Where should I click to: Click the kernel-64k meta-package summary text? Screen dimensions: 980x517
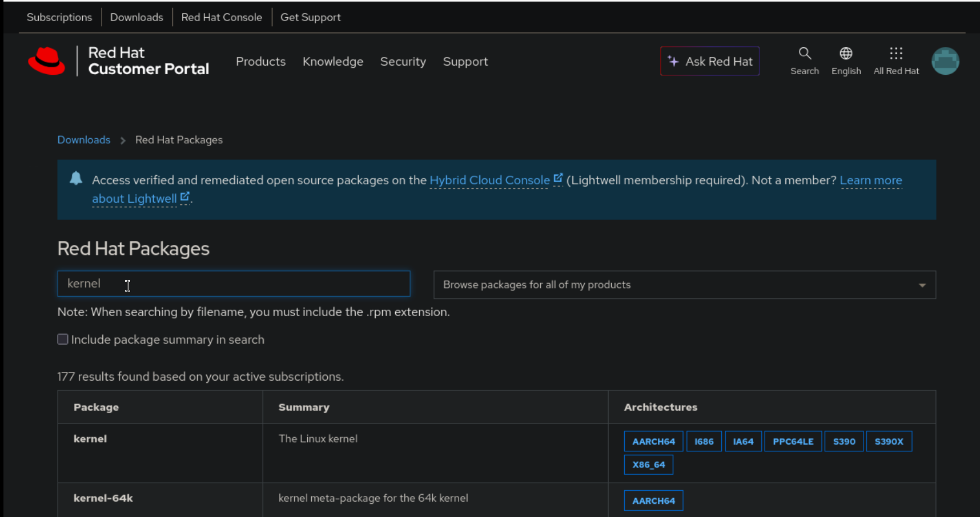coord(373,498)
